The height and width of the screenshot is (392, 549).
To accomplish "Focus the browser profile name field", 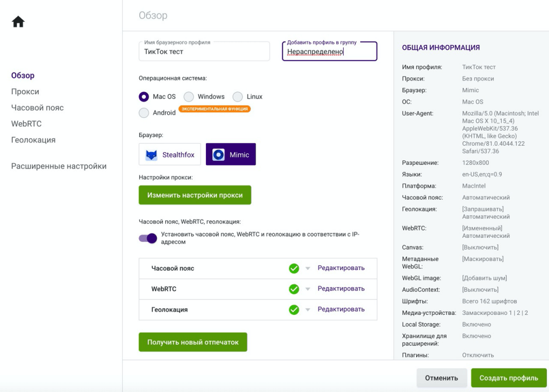I will 204,52.
